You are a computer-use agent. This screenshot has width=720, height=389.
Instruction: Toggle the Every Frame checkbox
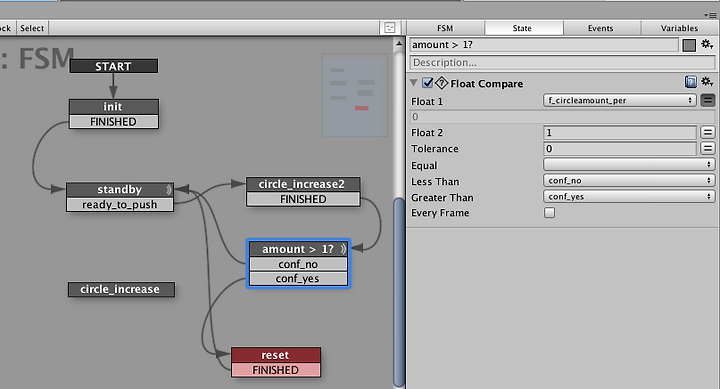point(549,213)
